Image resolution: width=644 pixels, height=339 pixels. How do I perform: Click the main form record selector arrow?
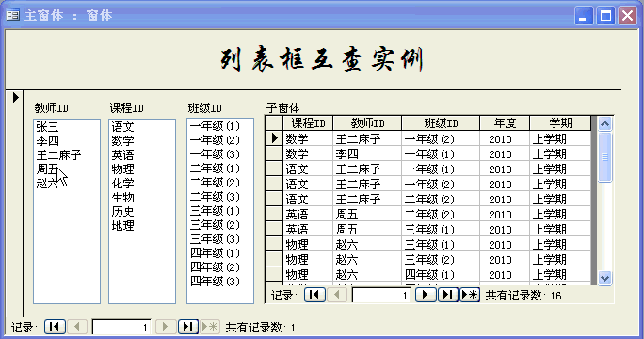(16, 97)
